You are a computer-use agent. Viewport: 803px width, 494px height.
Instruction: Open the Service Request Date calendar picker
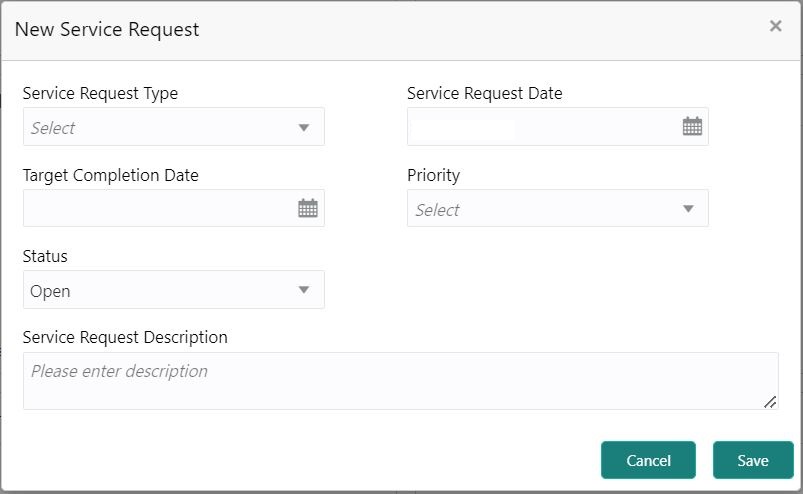(692, 127)
